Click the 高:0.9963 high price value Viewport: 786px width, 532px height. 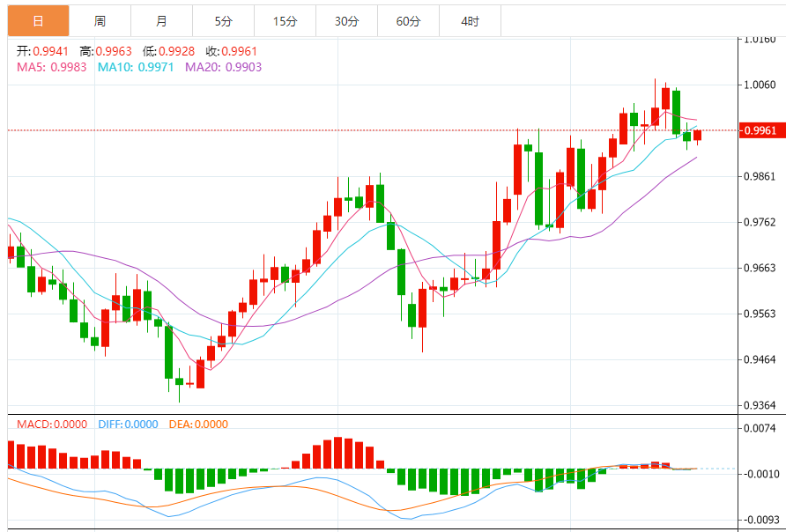[106, 51]
